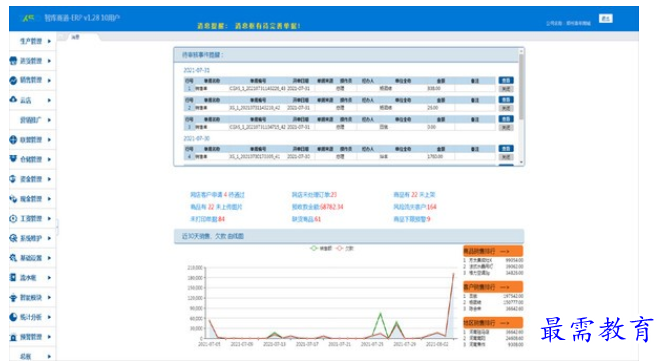Screen dimensions: 662x361
Task: Click the 2021-07-30 date heading
Action: [x=196, y=138]
